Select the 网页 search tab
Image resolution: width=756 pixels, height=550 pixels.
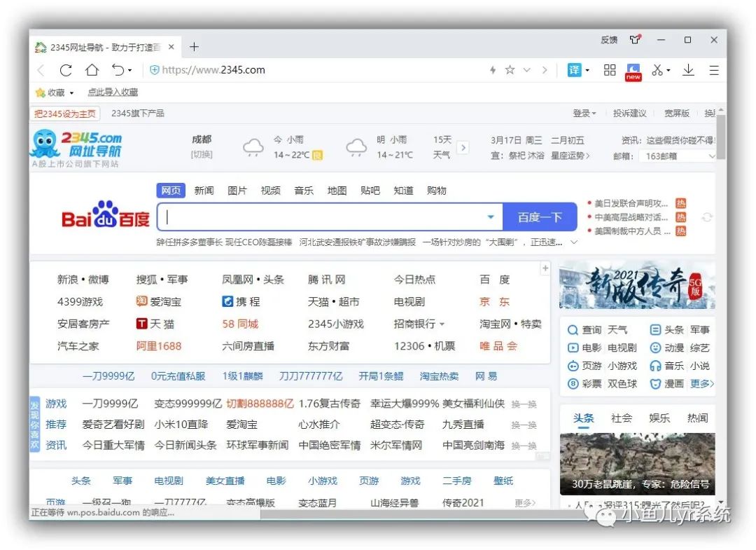(171, 191)
